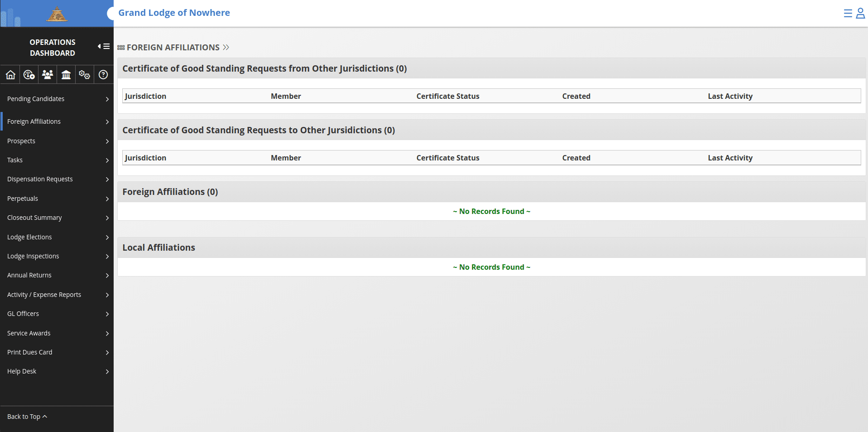
Task: Sort by Jurisdiction in requests from other jurisdictions
Action: coord(146,96)
